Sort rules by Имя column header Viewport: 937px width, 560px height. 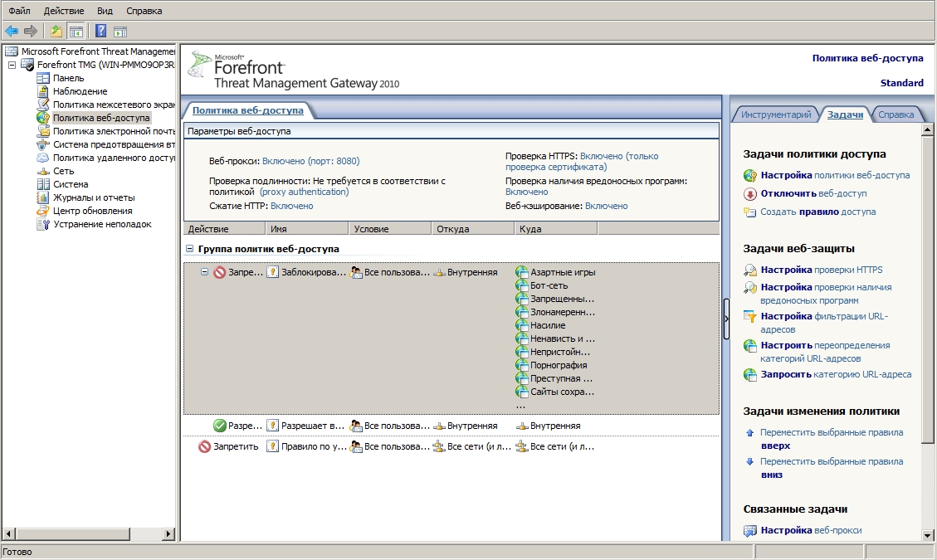[306, 228]
